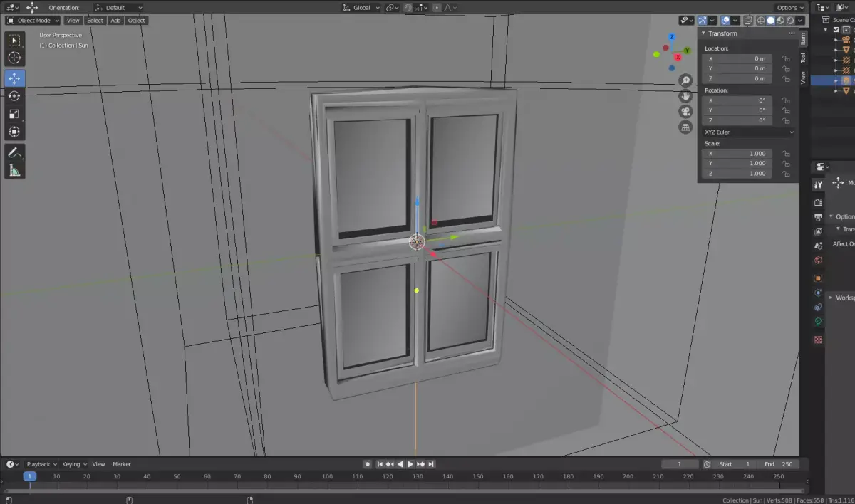855x504 pixels.
Task: Switch to Rendered viewport shading
Action: (789, 21)
